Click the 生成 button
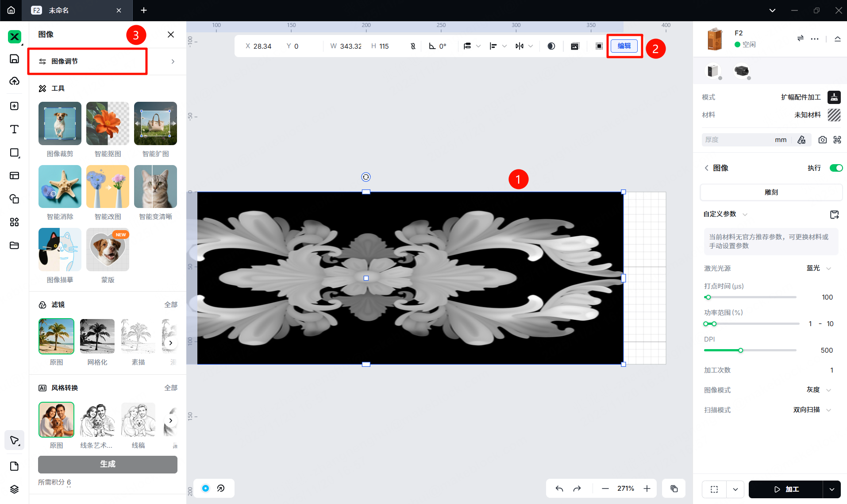This screenshot has width=847, height=504. pyautogui.click(x=108, y=464)
